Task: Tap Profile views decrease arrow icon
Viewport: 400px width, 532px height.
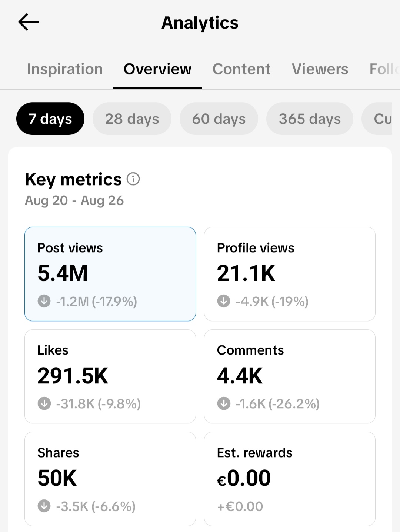Action: pos(224,301)
